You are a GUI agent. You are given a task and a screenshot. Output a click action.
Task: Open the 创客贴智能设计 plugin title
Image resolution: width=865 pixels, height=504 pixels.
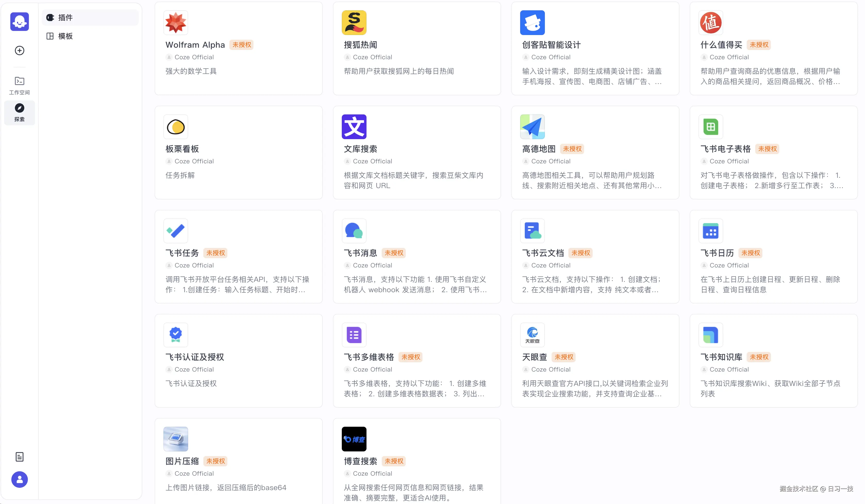coord(551,45)
